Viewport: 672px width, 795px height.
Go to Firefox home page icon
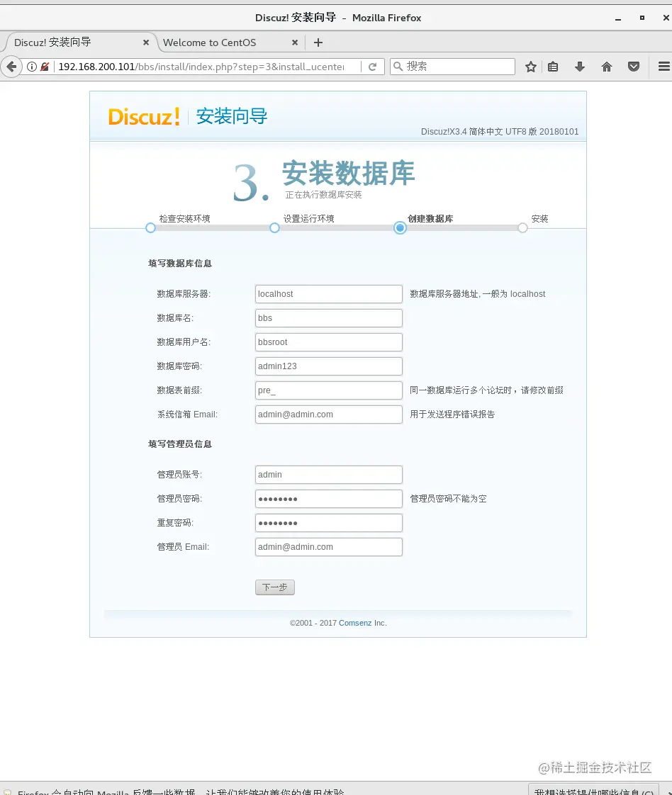tap(607, 67)
